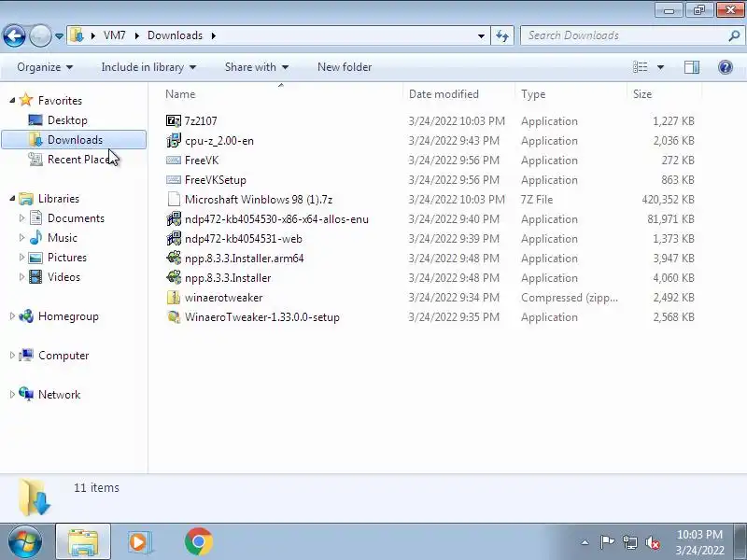Select the FreeVKSetup application icon
Image resolution: width=747 pixels, height=560 pixels.
point(174,180)
